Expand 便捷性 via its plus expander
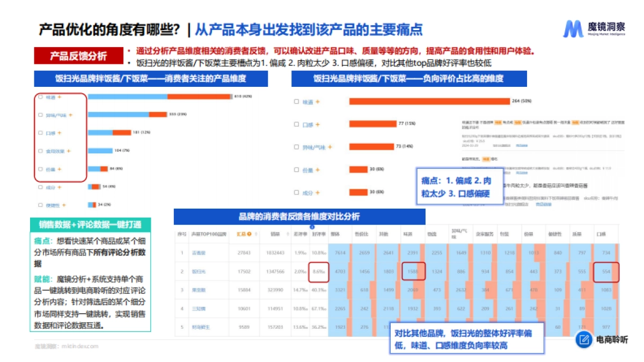Screen dimensions: 644x362 tap(64, 204)
